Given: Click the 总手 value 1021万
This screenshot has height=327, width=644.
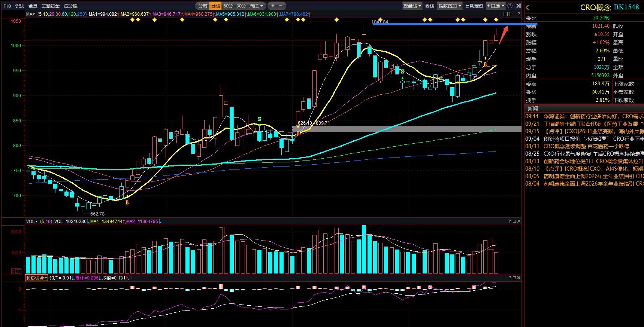Looking at the screenshot, I should coord(602,67).
